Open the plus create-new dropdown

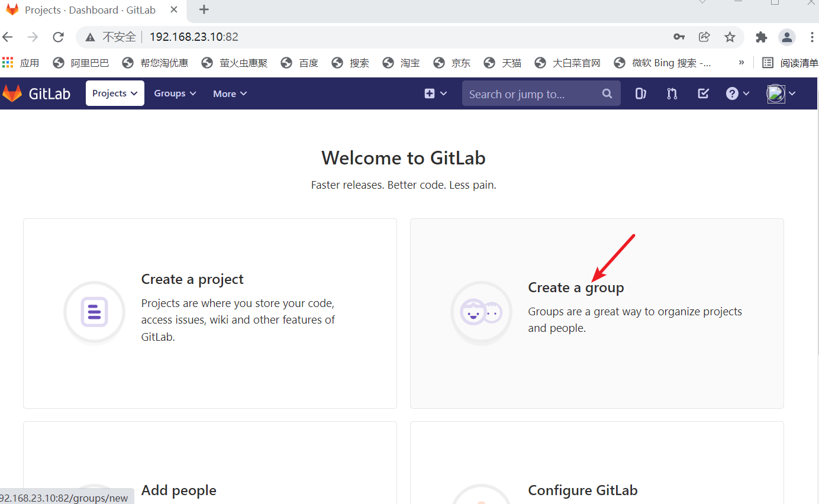tap(436, 93)
